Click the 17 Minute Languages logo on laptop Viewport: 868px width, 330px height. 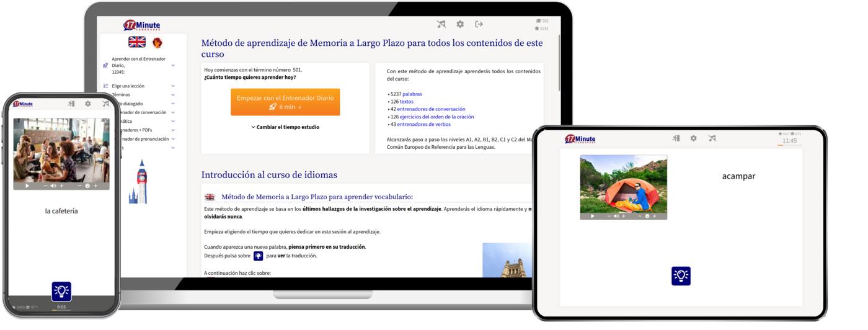point(142,25)
